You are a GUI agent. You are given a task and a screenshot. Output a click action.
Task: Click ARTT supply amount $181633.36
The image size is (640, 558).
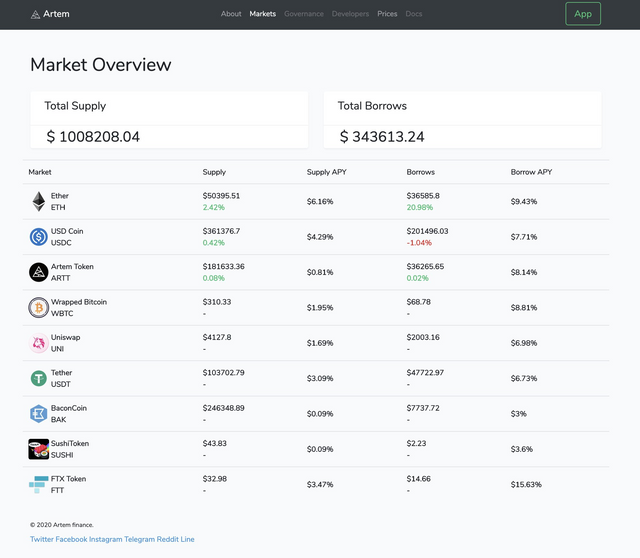pyautogui.click(x=224, y=267)
